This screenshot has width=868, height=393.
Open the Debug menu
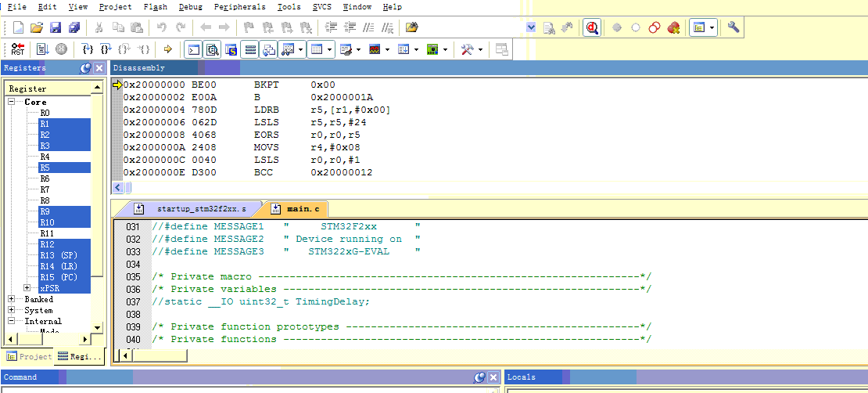point(191,7)
